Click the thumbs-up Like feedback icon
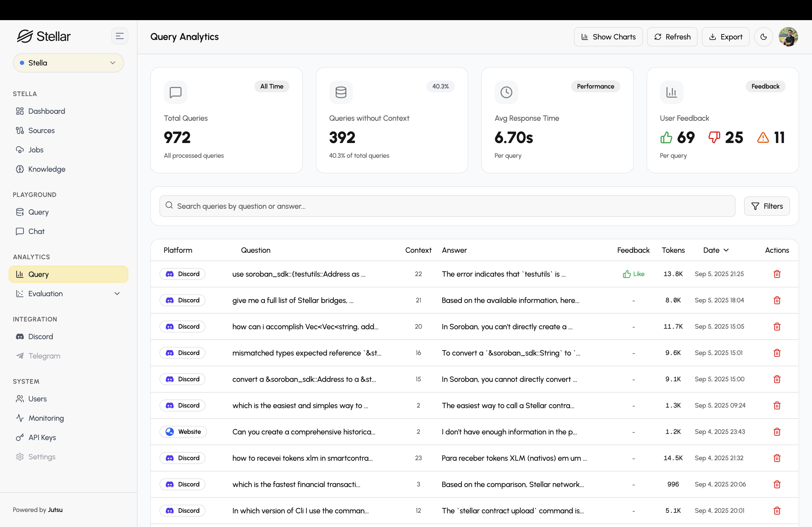 (x=626, y=274)
